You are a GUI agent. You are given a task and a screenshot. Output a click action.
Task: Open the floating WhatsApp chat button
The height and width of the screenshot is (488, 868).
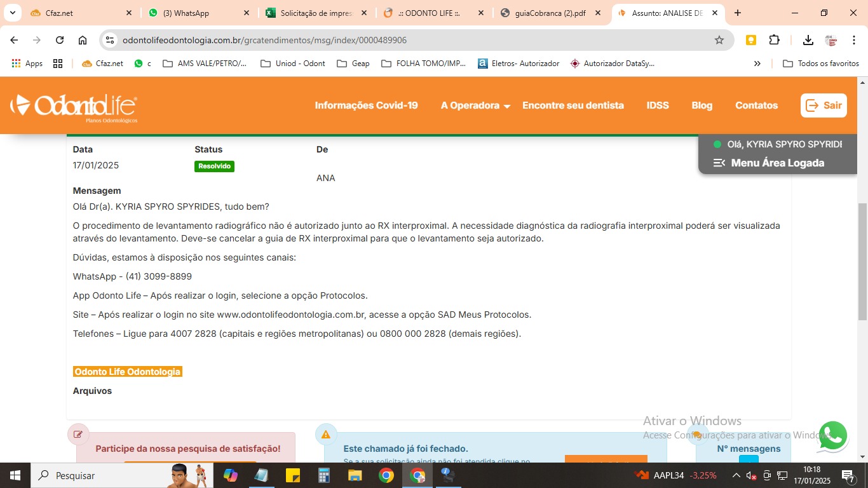coord(832,436)
